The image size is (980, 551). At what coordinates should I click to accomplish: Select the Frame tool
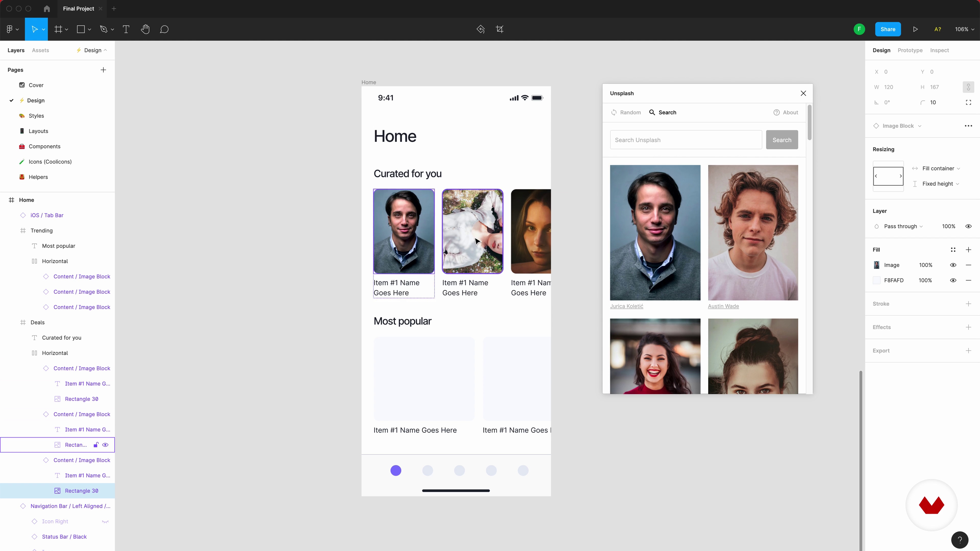point(58,29)
